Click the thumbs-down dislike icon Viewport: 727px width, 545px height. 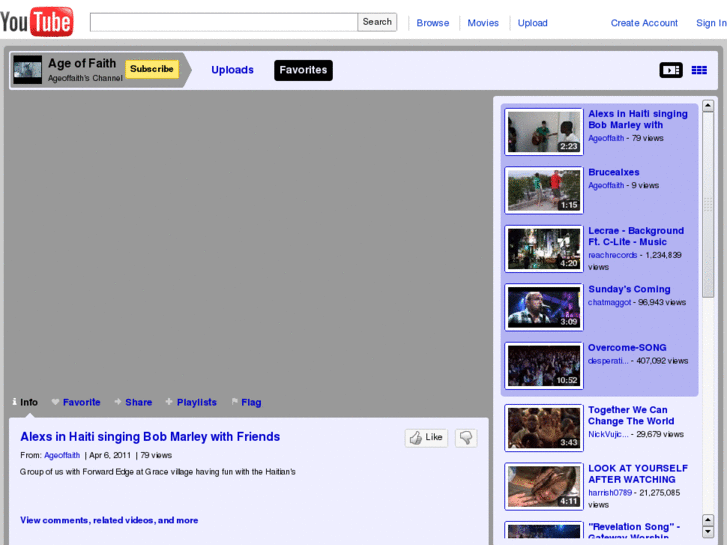466,437
